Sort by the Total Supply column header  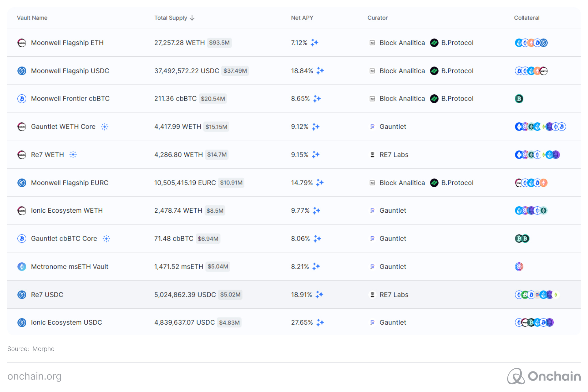174,18
